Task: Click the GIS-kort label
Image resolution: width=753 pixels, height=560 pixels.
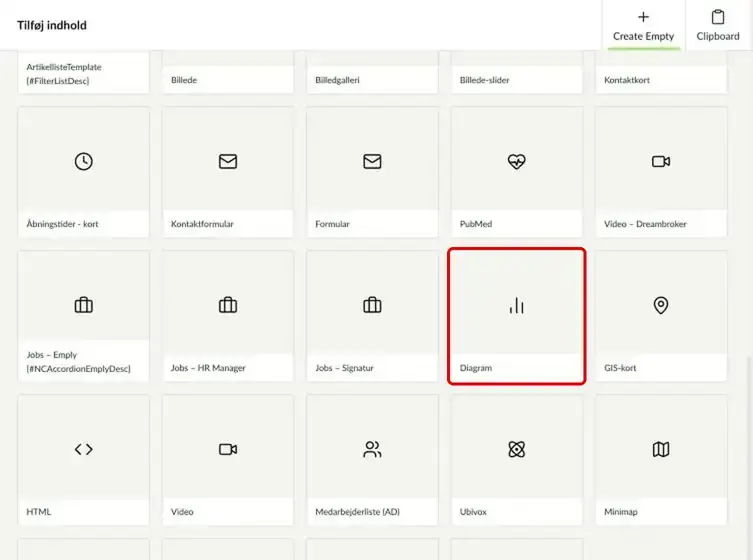Action: (x=620, y=368)
